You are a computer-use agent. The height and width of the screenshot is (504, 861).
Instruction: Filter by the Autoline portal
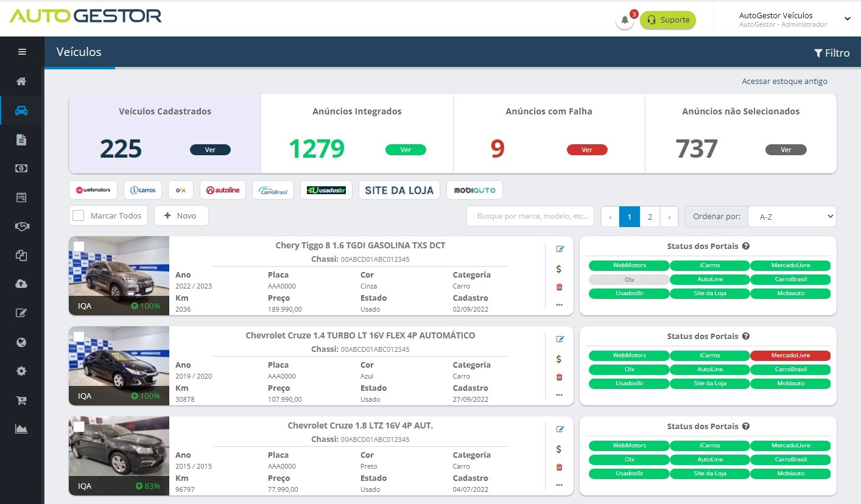(223, 190)
